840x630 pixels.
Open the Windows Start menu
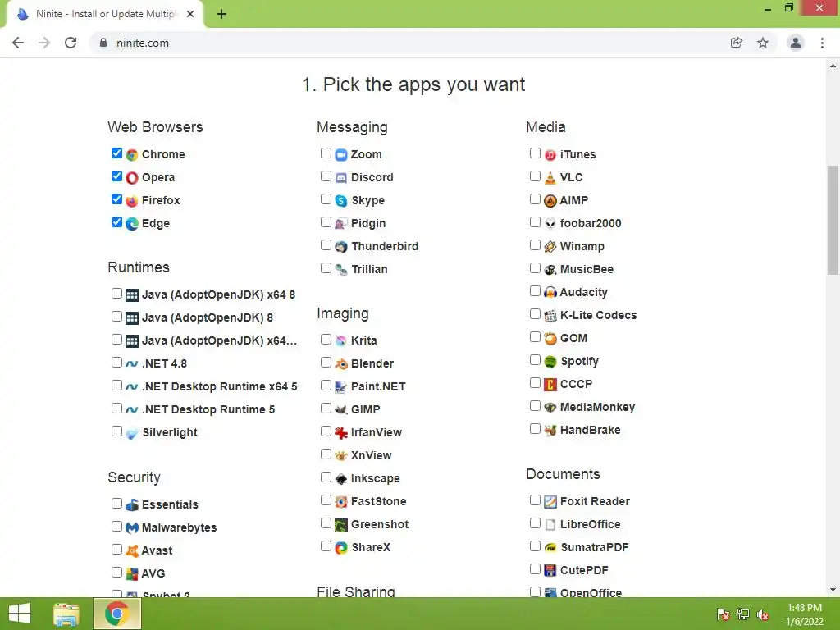point(20,614)
